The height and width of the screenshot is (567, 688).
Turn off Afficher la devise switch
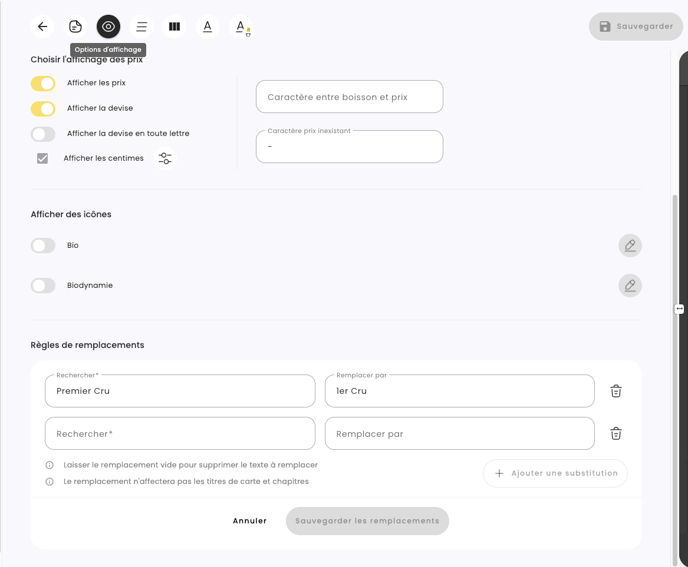coord(43,108)
